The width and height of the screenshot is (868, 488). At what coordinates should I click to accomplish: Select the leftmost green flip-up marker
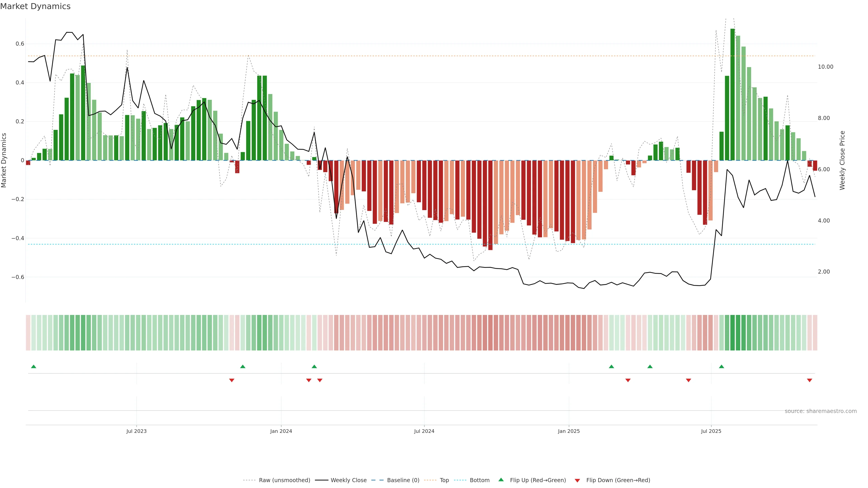pos(33,366)
